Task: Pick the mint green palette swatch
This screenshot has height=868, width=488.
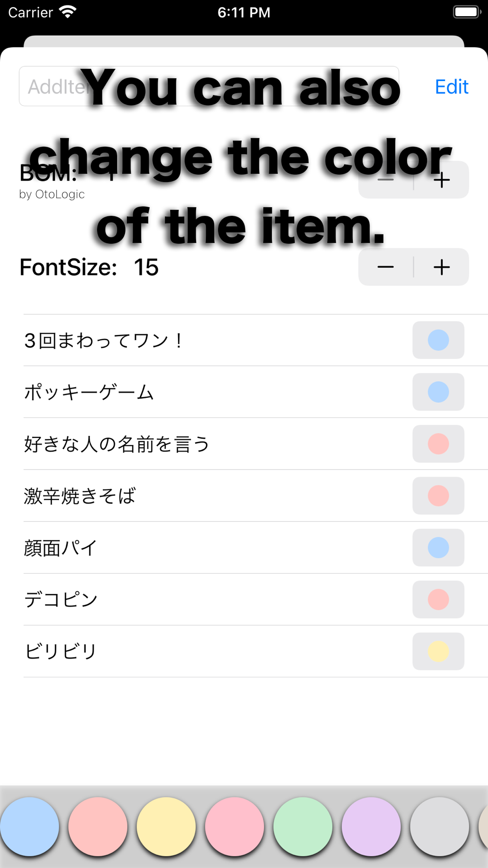Action: (x=303, y=827)
